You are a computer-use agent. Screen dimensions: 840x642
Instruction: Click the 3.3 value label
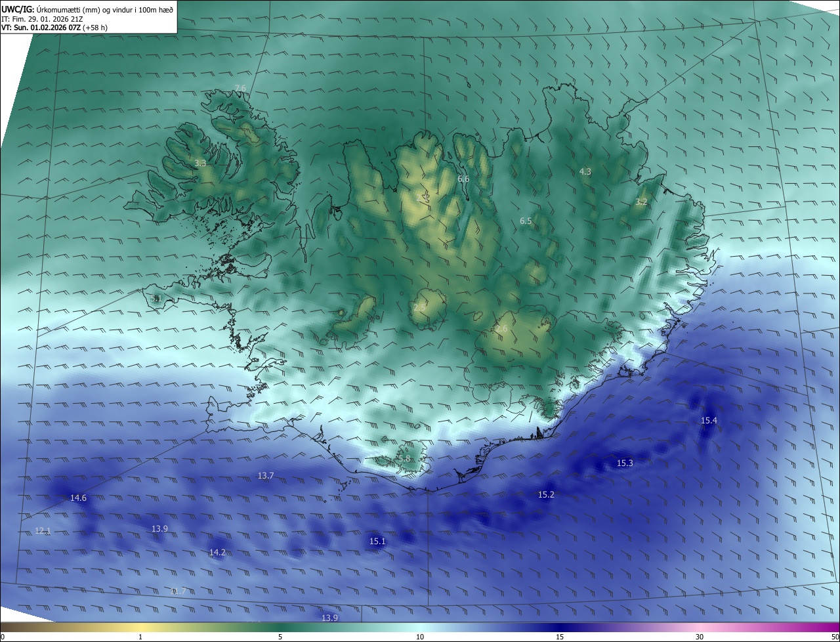200,163
